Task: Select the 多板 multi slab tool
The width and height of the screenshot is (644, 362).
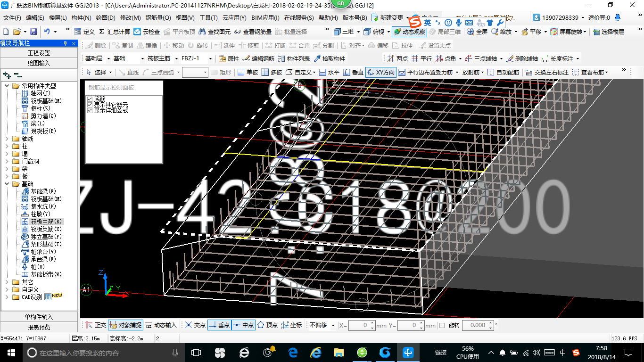Action: coord(272,72)
